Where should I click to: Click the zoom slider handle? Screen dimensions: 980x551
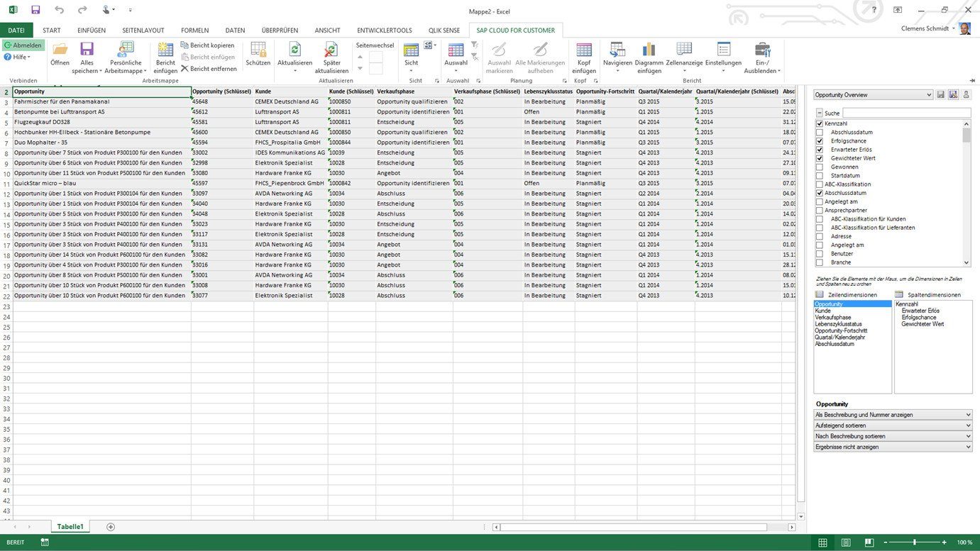click(x=914, y=542)
